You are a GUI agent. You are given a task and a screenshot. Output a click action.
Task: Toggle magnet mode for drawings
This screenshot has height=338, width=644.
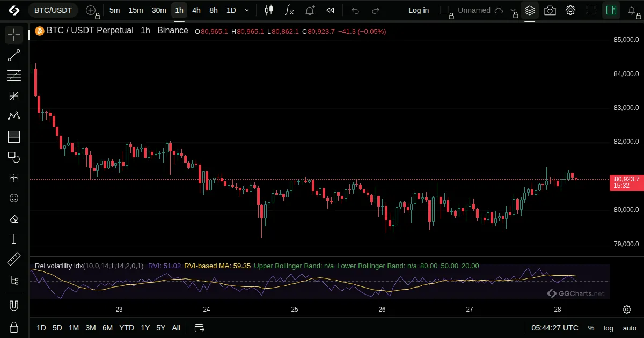[14, 306]
